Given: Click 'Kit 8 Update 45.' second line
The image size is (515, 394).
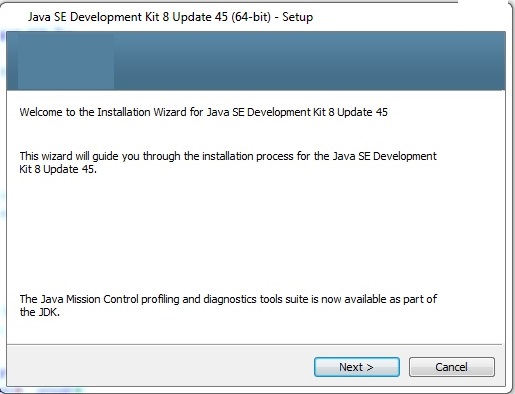Looking at the screenshot, I should click(58, 169).
